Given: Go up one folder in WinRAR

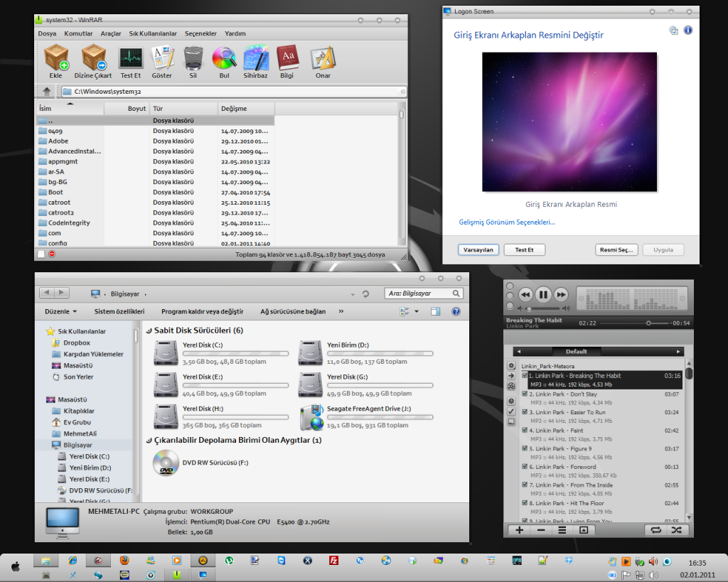Looking at the screenshot, I should click(46, 92).
